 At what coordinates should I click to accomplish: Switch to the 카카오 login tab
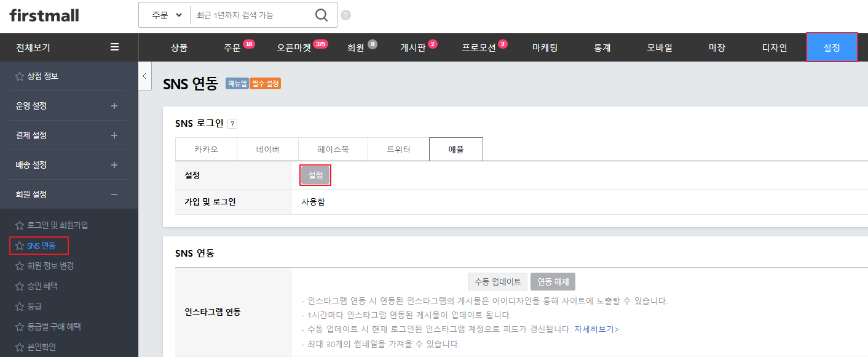click(x=206, y=150)
